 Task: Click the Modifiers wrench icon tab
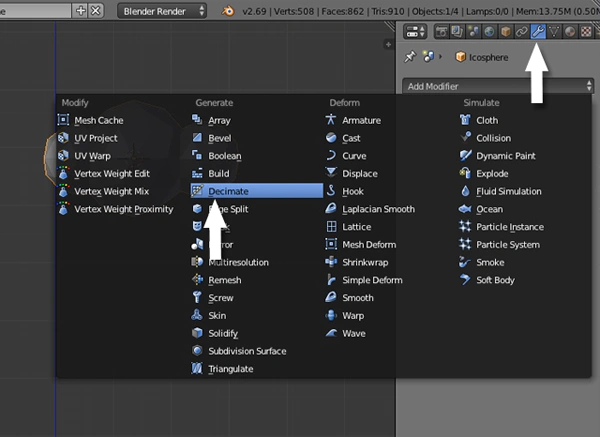click(x=538, y=31)
